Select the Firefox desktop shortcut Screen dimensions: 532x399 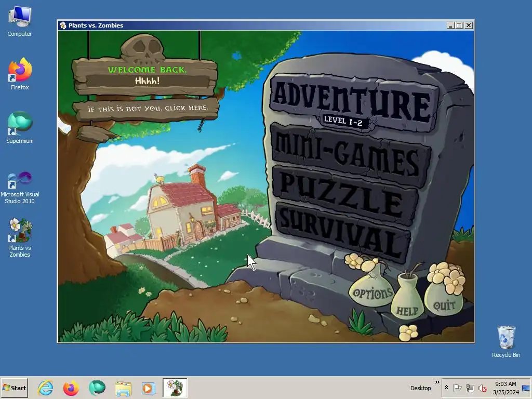tap(20, 74)
